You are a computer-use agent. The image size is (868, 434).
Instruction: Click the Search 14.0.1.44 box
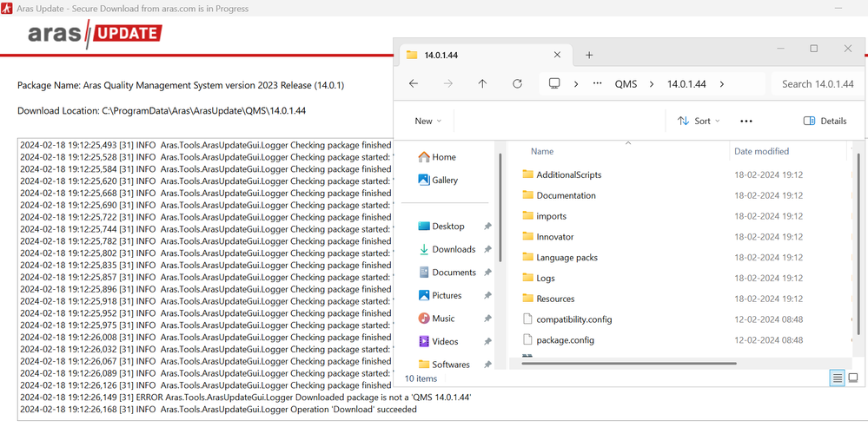(x=817, y=84)
